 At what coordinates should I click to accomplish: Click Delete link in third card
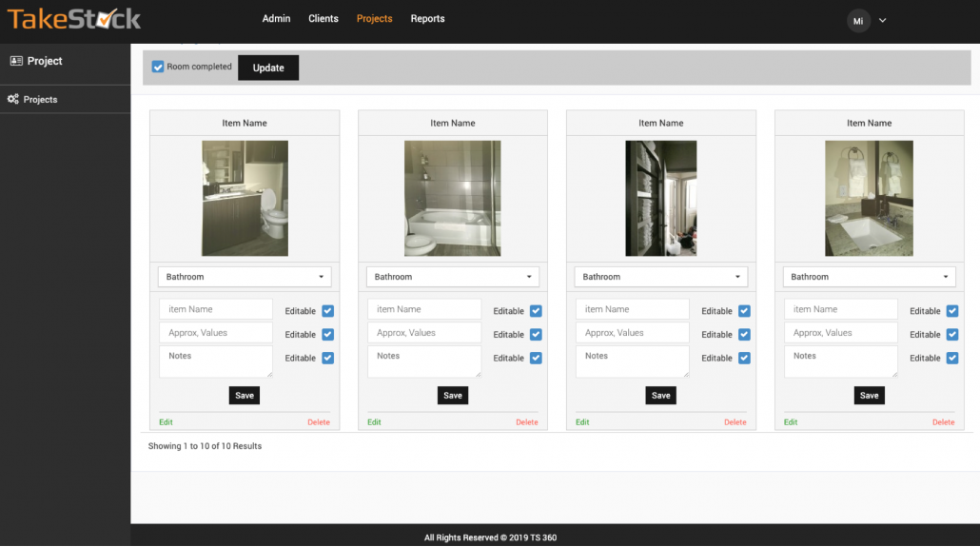coord(735,422)
